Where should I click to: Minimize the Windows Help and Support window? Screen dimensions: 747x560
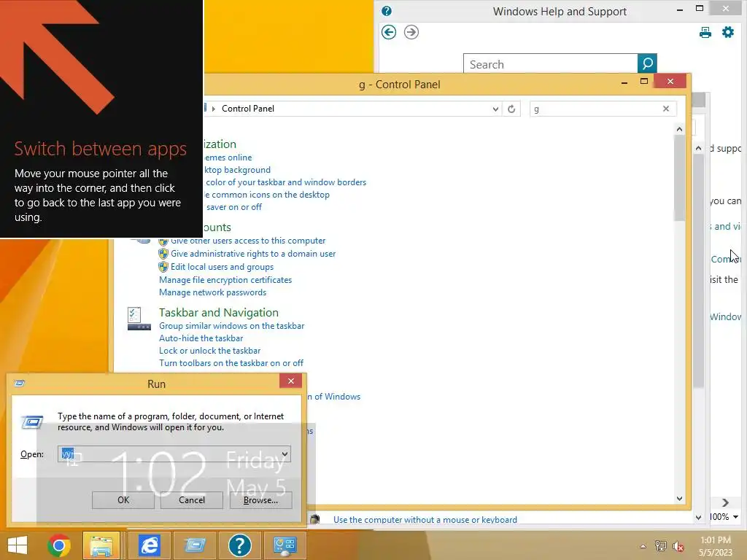click(x=680, y=9)
